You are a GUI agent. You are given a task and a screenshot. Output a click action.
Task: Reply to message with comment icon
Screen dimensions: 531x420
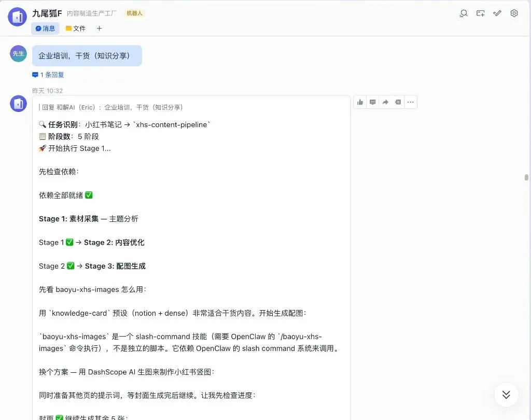click(372, 102)
